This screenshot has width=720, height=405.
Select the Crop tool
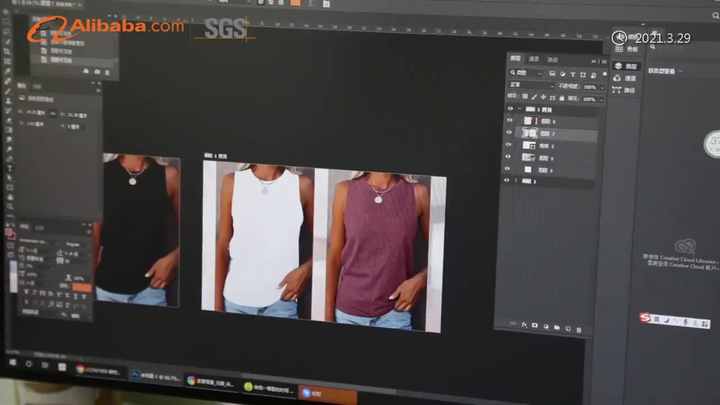click(x=7, y=51)
